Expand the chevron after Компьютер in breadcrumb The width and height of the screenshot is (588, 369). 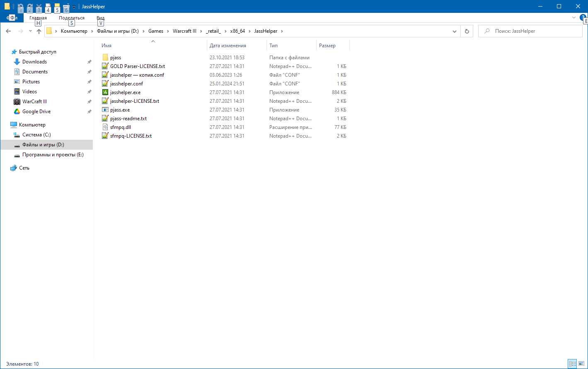click(92, 31)
